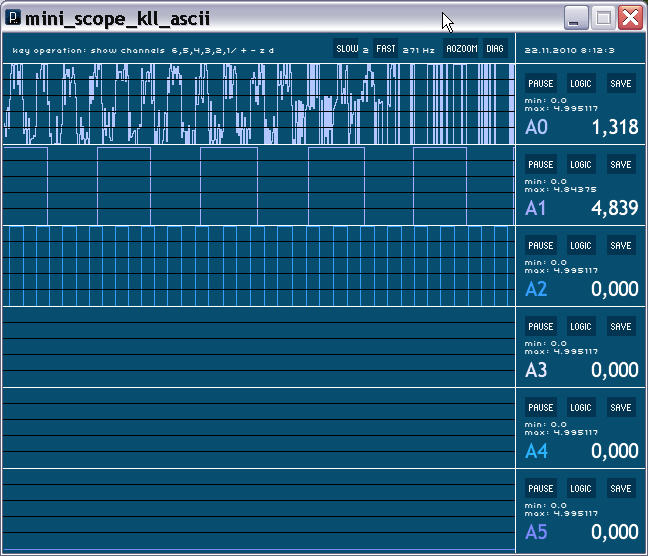Viewport: 648px width, 556px height.
Task: Toggle LOGIC mode for channel A0
Action: pos(581,84)
